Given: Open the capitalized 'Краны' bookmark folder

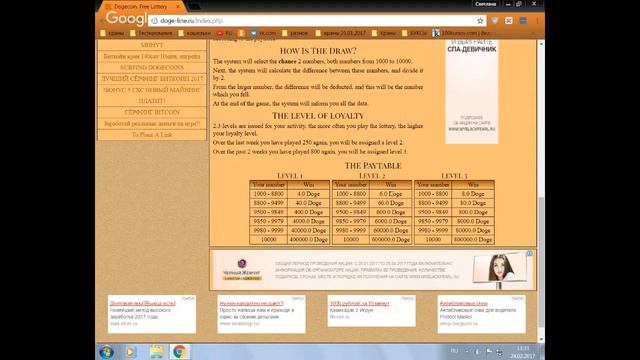Looking at the screenshot, I should pos(384,33).
